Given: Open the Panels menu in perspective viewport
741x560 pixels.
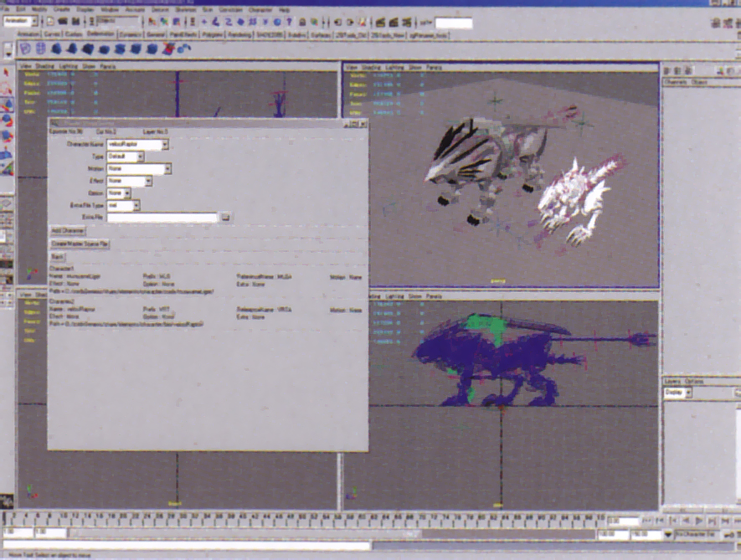Looking at the screenshot, I should pos(434,68).
